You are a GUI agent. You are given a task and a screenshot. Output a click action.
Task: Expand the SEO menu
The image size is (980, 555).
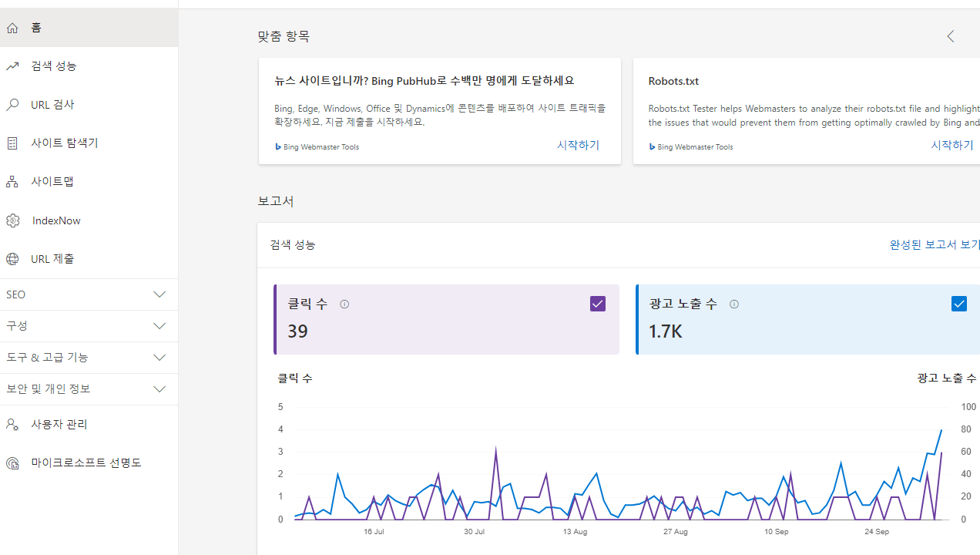(89, 294)
